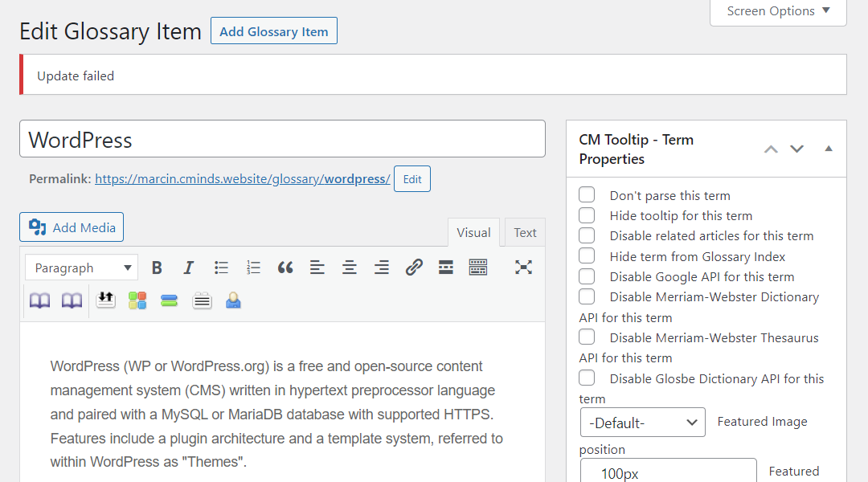The width and height of the screenshot is (868, 482).
Task: Insert a bulleted list
Action: pos(221,268)
